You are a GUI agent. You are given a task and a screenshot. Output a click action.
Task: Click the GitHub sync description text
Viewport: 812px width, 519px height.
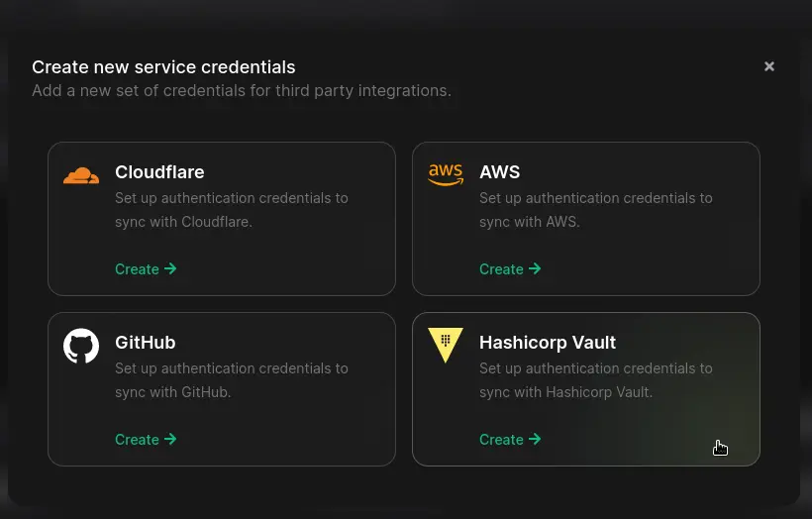coord(231,380)
